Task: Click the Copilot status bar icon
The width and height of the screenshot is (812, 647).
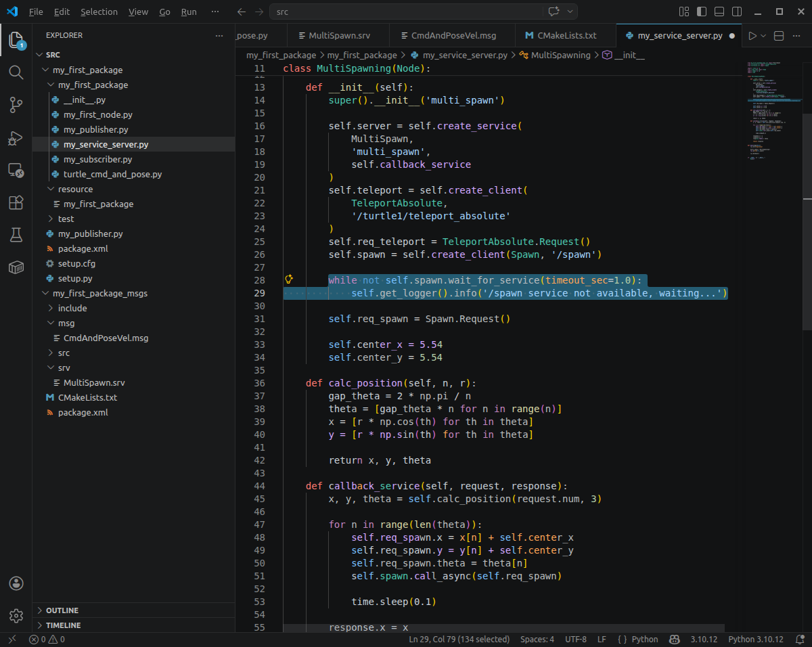Action: tap(674, 639)
